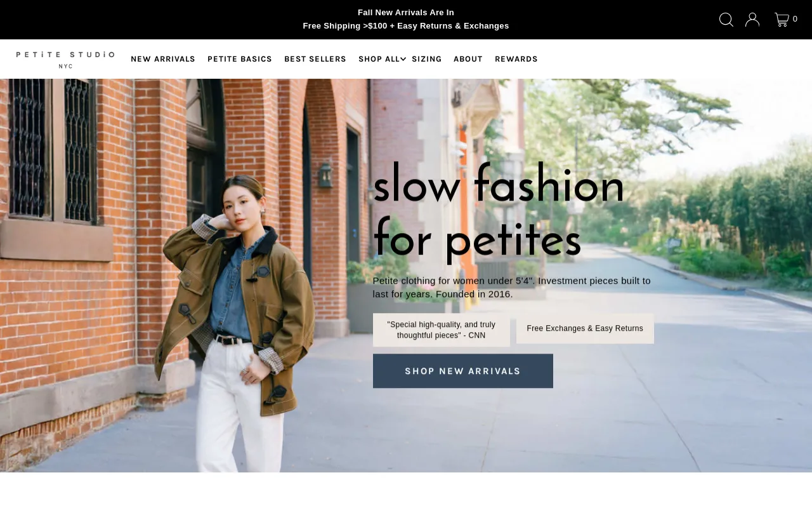Click the cart item count number
Viewport: 812px width, 508px height.
[796, 19]
